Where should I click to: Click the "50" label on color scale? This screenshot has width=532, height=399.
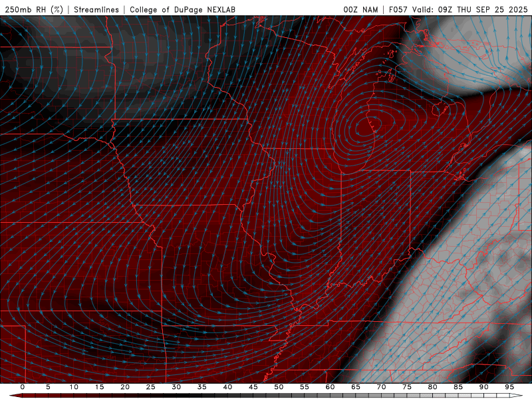[x=279, y=387]
